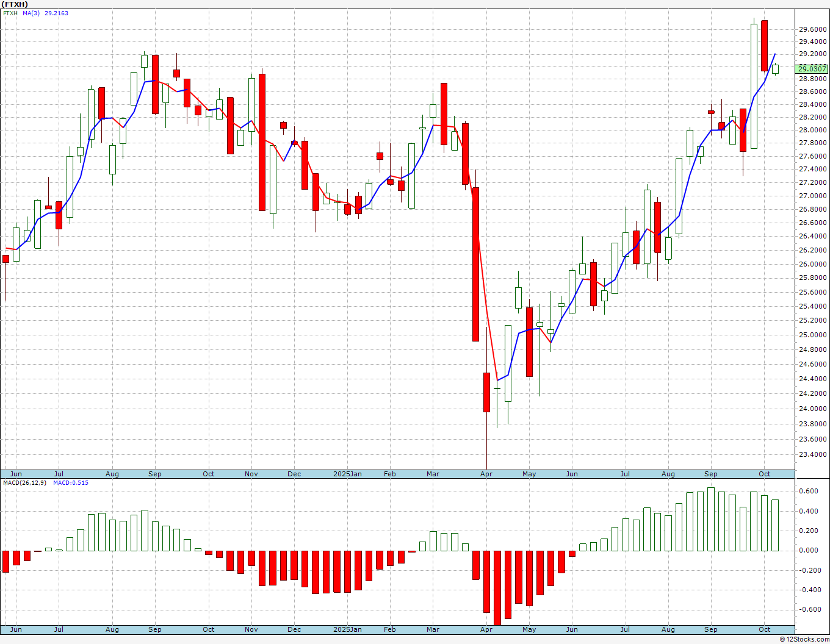Image resolution: width=830 pixels, height=644 pixels.
Task: Click the MACD(26,12,9) indicator label
Action: tap(24, 483)
